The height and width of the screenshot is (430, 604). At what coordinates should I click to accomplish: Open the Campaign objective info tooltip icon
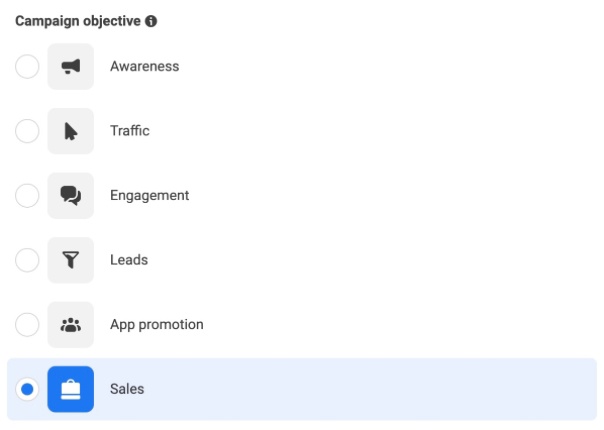[151, 21]
